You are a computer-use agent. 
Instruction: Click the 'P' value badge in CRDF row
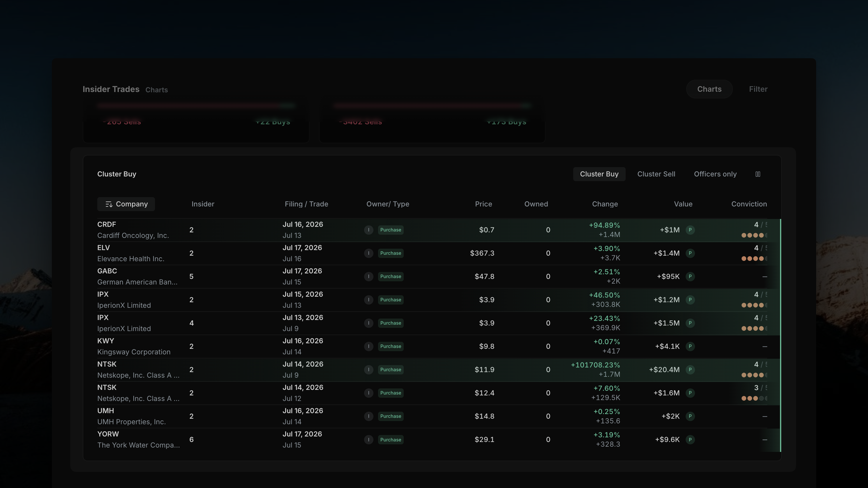coord(690,230)
